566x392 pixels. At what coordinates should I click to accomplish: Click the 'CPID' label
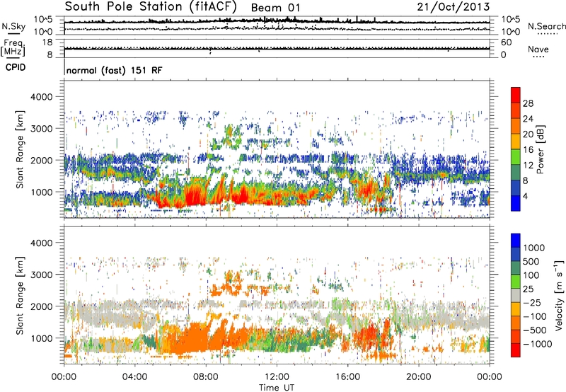(x=16, y=67)
